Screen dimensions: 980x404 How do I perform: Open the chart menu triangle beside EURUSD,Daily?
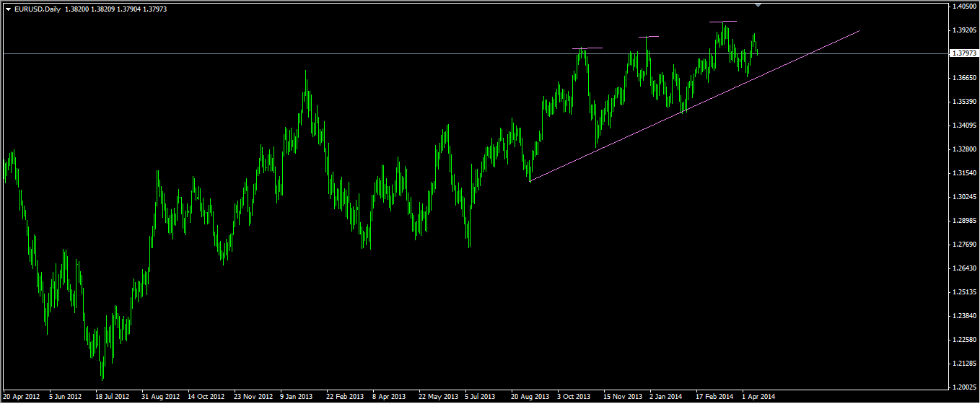8,9
